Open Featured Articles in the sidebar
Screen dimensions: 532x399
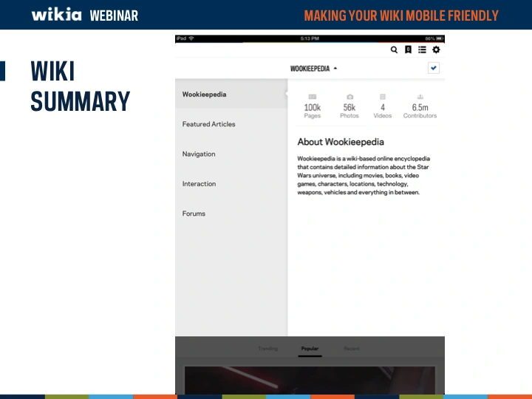208,124
